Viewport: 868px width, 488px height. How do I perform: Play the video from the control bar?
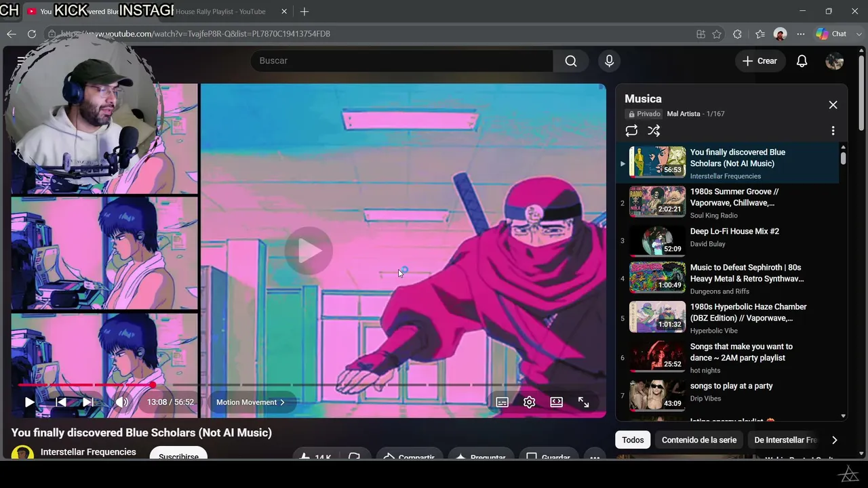click(29, 402)
